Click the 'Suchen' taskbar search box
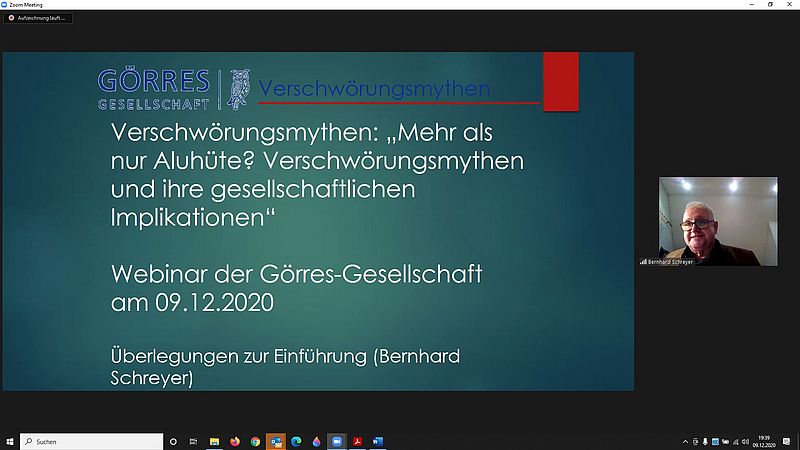Image resolution: width=800 pixels, height=450 pixels. (x=92, y=441)
